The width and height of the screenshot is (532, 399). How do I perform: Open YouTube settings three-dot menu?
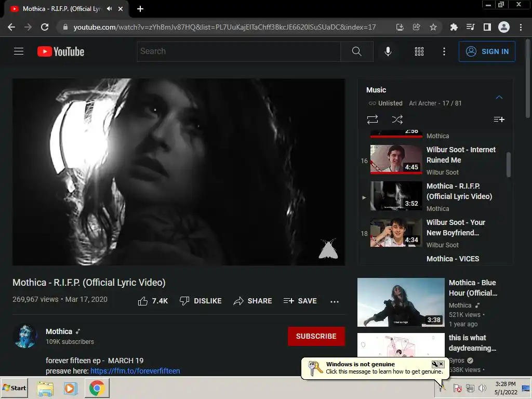444,51
